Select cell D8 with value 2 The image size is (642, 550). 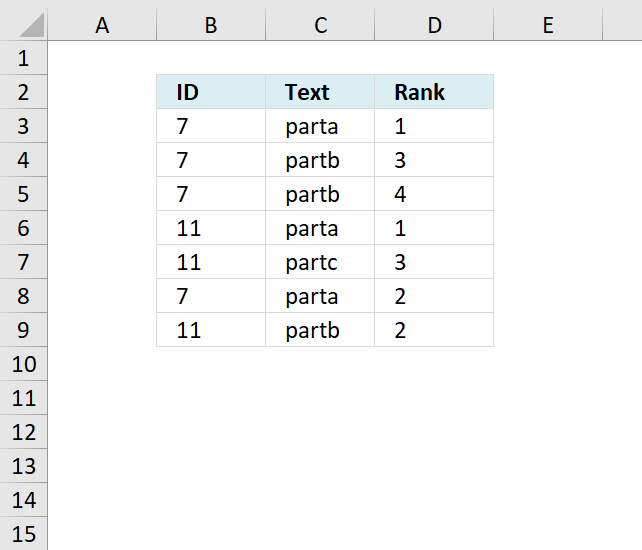point(434,296)
